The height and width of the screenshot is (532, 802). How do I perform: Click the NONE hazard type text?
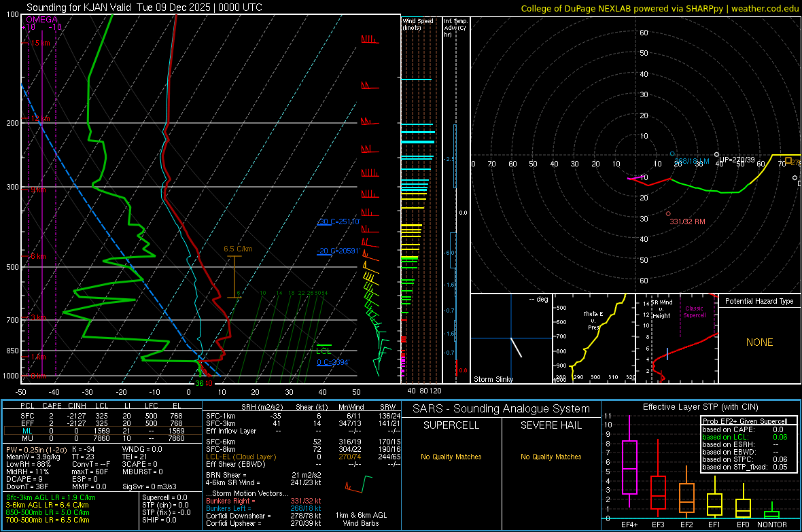click(x=759, y=342)
